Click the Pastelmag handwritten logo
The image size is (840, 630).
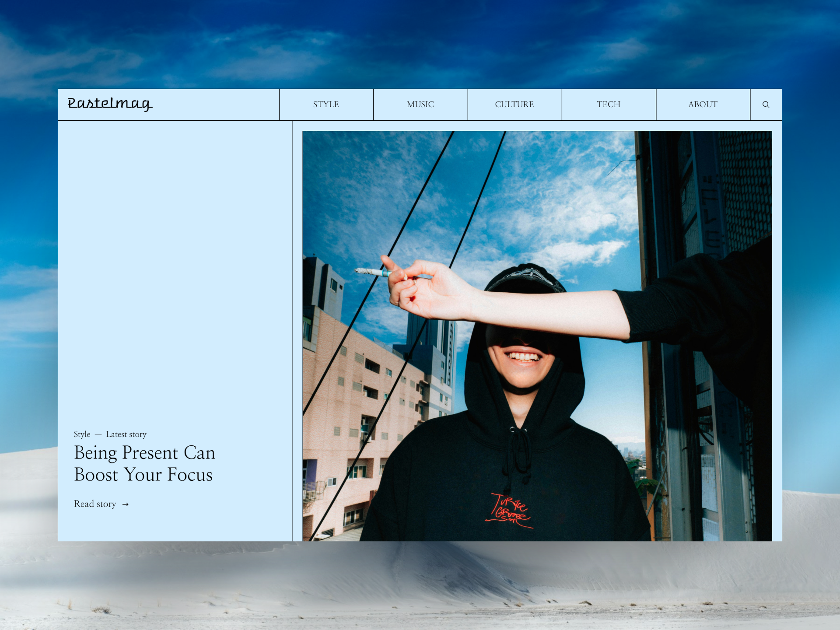tap(110, 104)
